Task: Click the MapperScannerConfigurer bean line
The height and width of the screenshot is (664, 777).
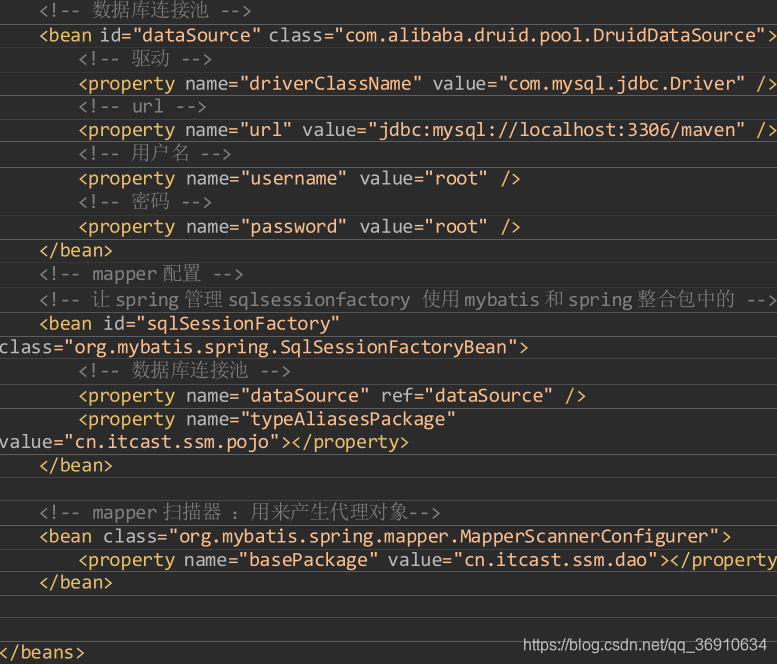Action: [x=385, y=536]
